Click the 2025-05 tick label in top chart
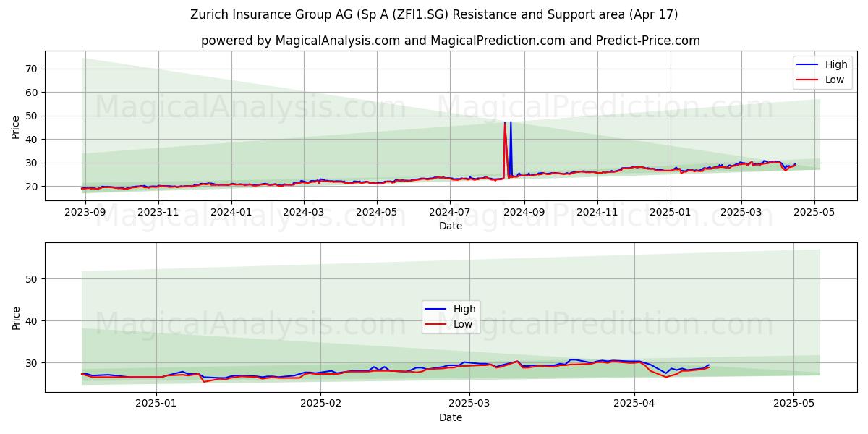 tap(814, 212)
